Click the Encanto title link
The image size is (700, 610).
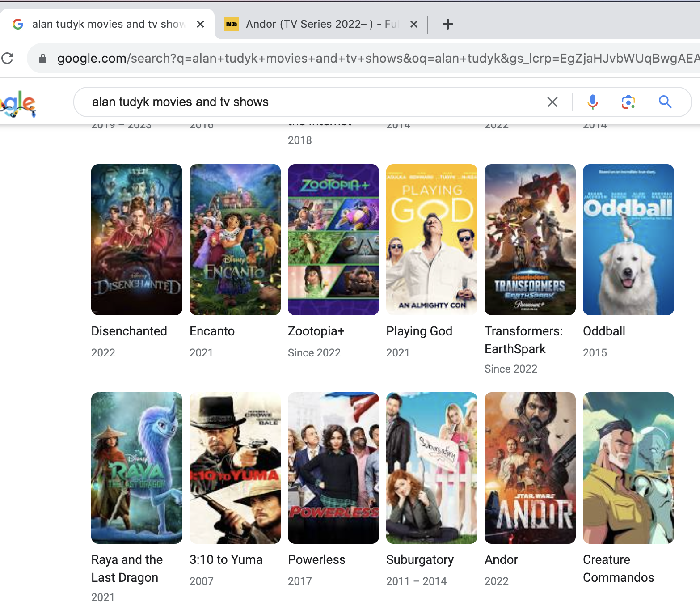212,331
